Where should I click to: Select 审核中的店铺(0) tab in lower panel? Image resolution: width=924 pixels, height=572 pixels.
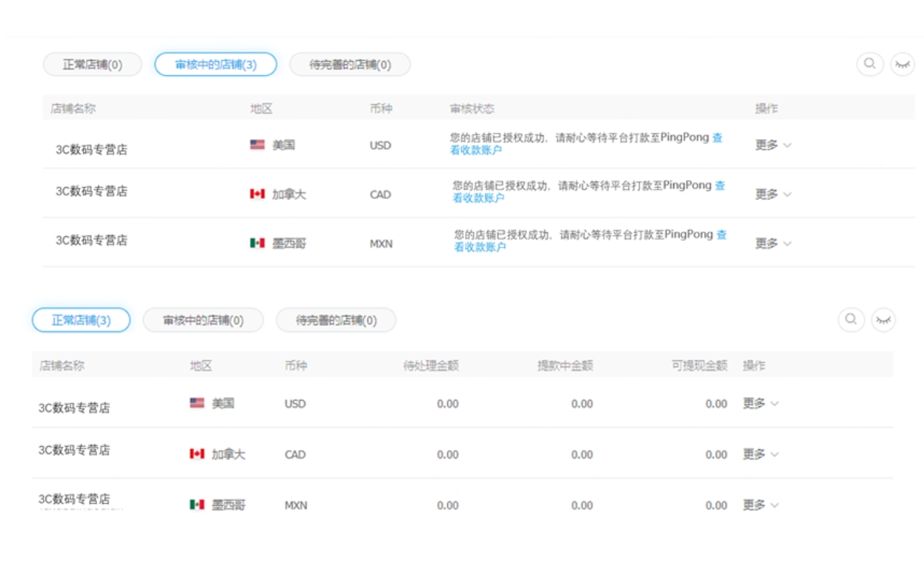pos(203,320)
